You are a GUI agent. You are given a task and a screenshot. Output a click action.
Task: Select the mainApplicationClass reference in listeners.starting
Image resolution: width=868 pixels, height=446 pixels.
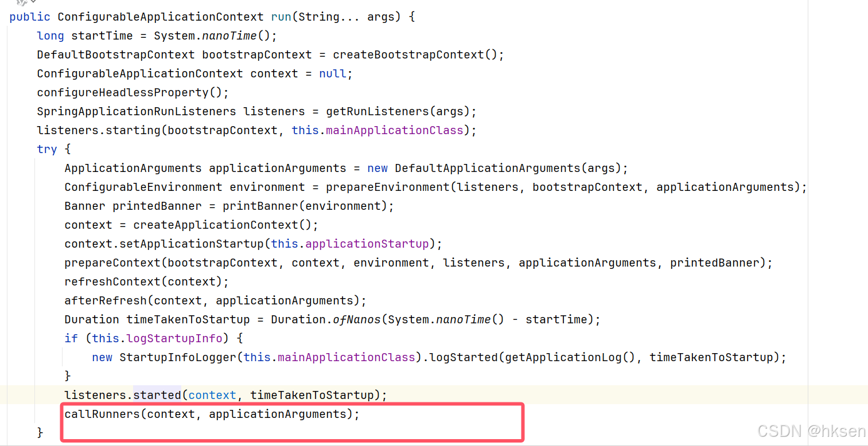[394, 130]
